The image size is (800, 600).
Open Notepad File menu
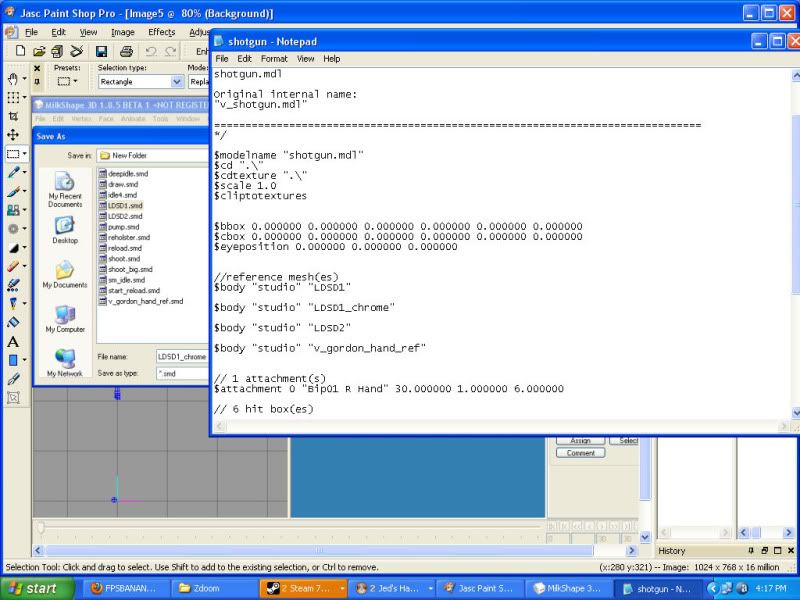[221, 59]
